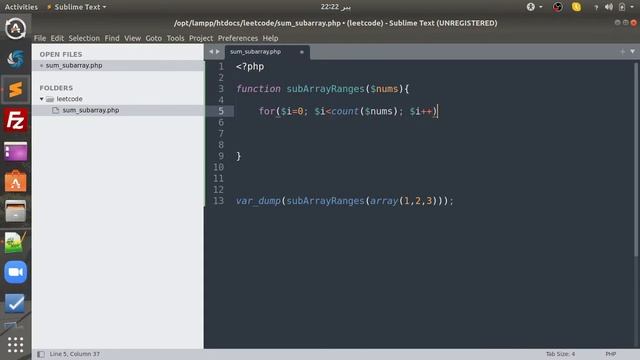The height and width of the screenshot is (360, 640).
Task: Open accessibility menu in top bar
Action: click(534, 7)
